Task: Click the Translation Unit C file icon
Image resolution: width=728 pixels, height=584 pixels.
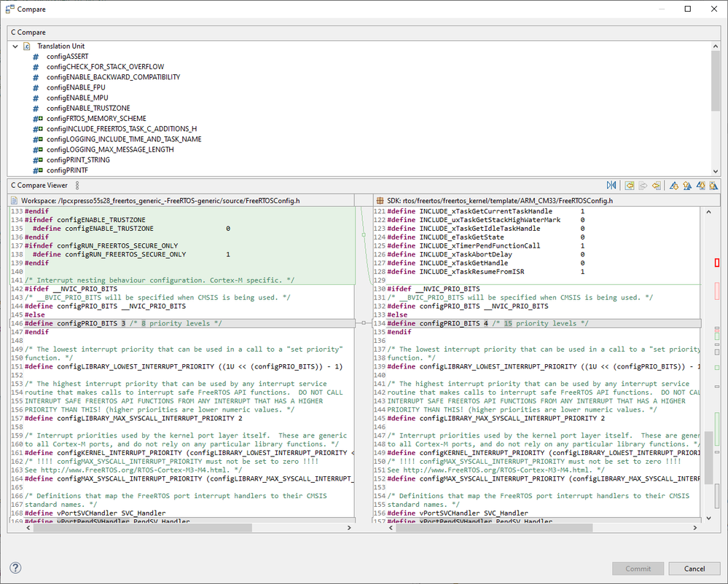Action: tap(27, 47)
